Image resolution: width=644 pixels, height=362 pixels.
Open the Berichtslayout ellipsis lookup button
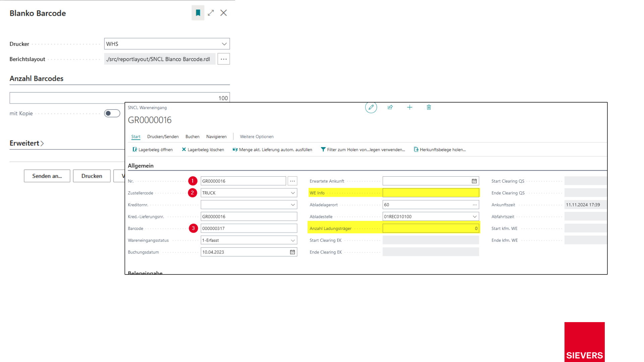pos(223,59)
